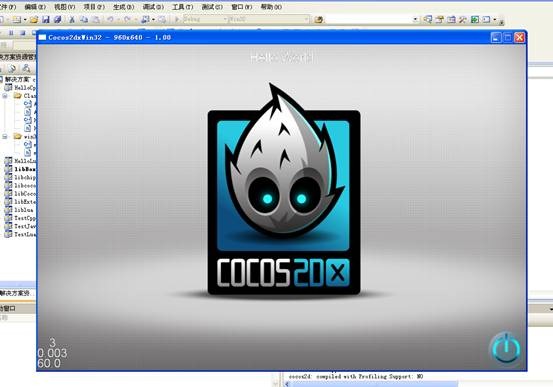
Task: Click the save all toolbar icon
Action: pos(57,19)
